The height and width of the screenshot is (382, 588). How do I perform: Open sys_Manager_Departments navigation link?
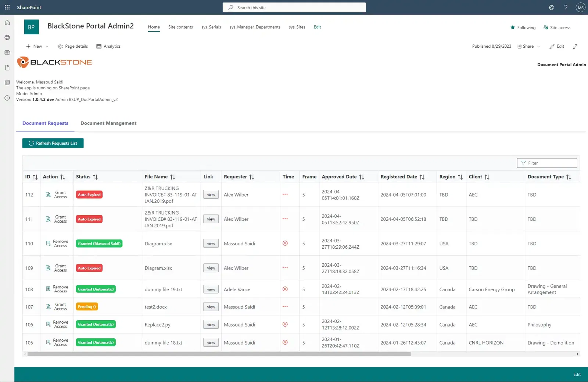pyautogui.click(x=255, y=27)
